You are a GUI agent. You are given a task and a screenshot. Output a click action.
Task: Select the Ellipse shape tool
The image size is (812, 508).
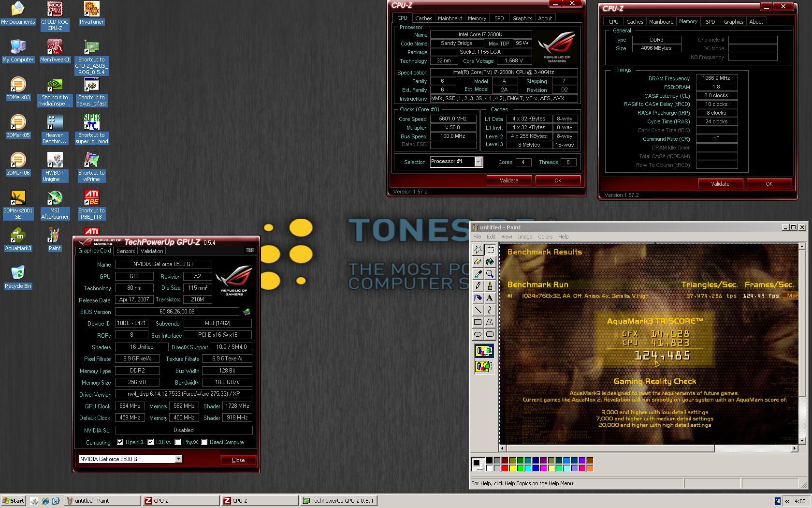tap(478, 334)
